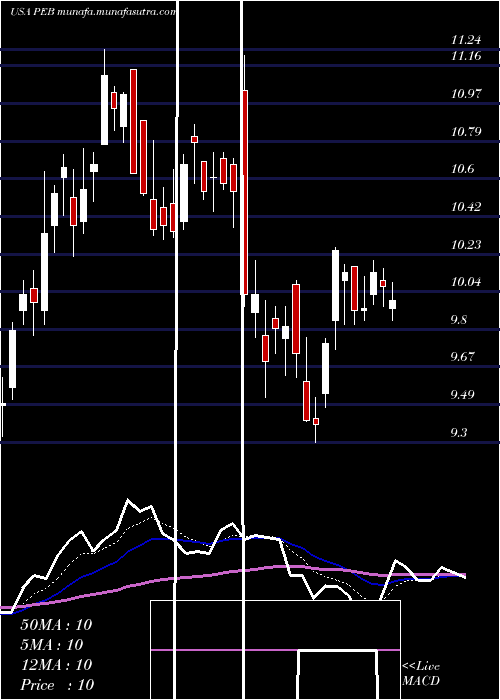Click the 11.16 price level label

pos(466,56)
